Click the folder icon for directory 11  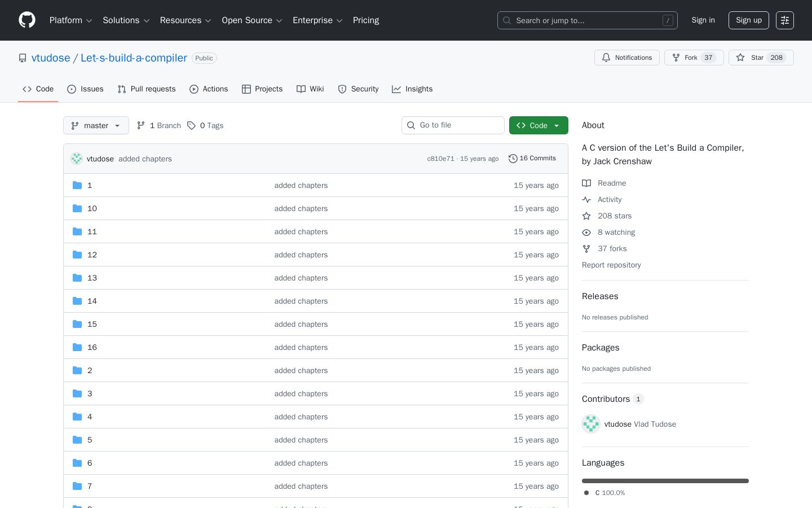77,231
